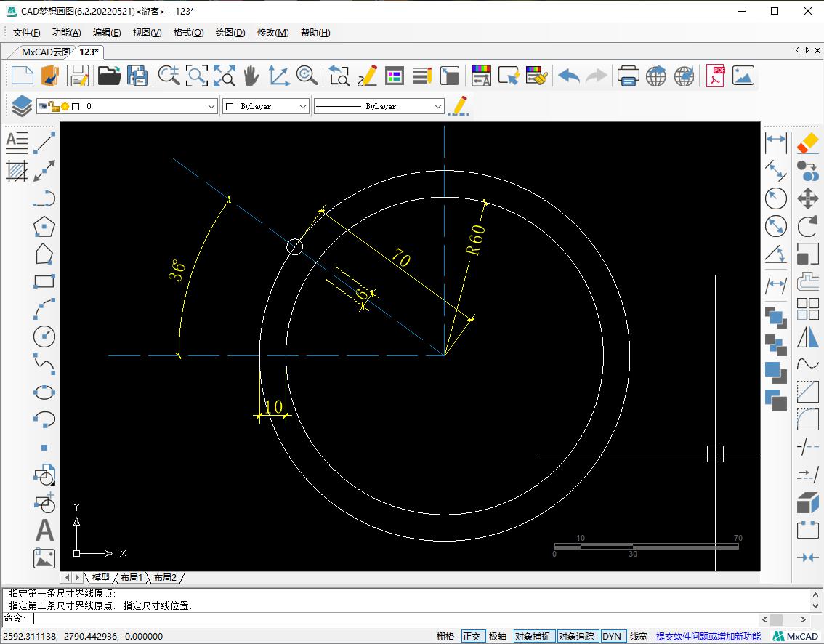Toggle 正交 ortho mode off
Image resolution: width=824 pixels, height=644 pixels.
[x=472, y=636]
